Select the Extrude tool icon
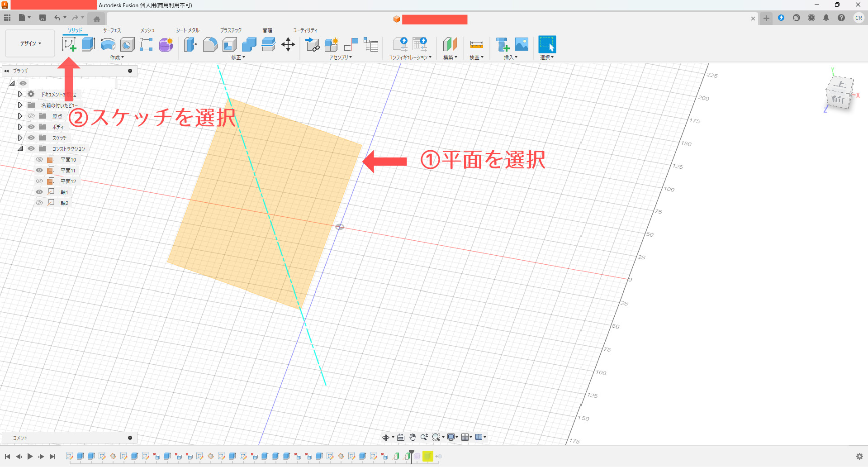The image size is (868, 467). tap(88, 44)
